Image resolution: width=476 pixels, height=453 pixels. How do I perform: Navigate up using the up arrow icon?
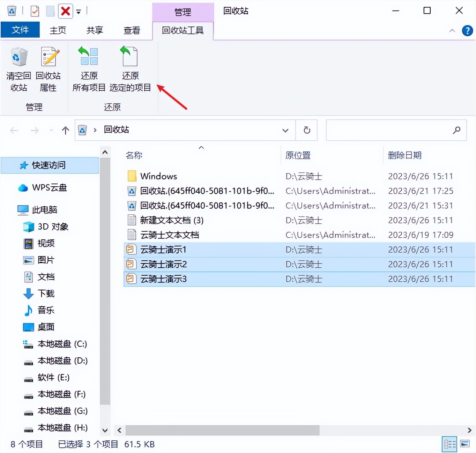pos(66,130)
